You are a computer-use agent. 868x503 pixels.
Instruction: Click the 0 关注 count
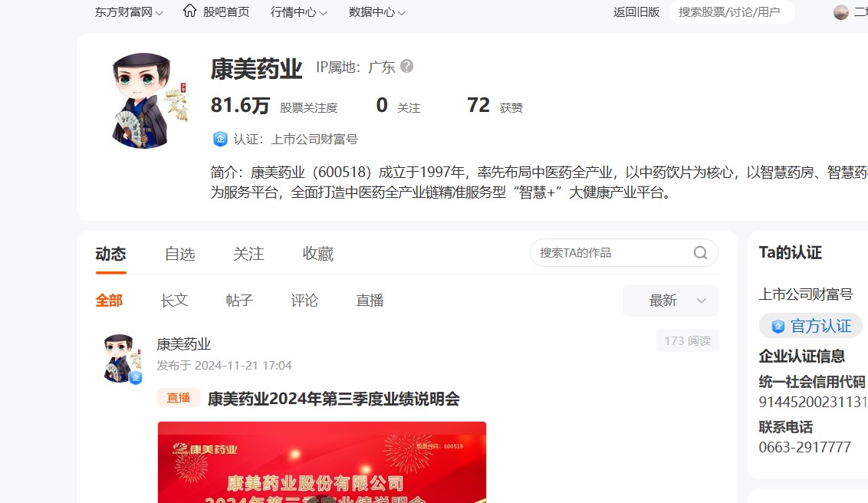point(398,105)
